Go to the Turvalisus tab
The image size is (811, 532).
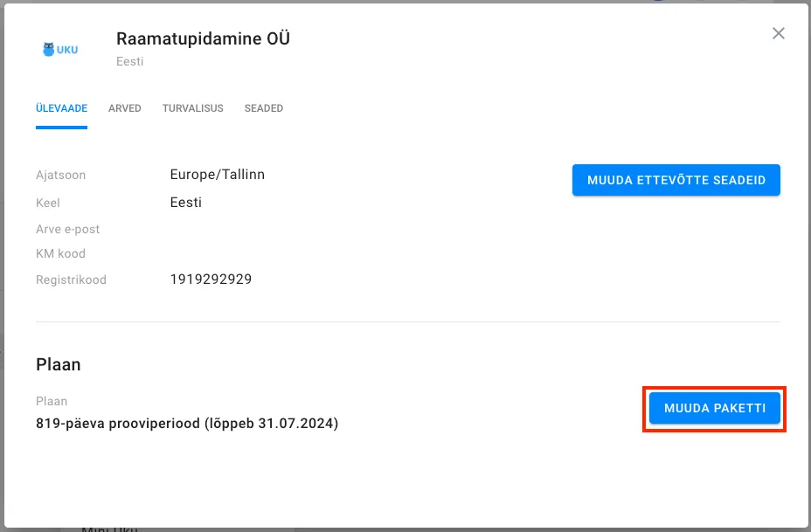click(x=192, y=108)
